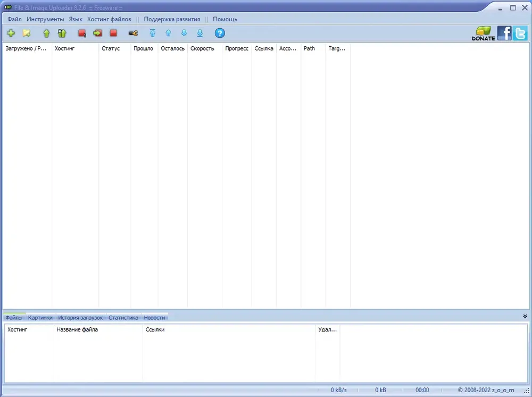The image size is (532, 397).
Task: Switch to the Новости tab
Action: pos(154,318)
